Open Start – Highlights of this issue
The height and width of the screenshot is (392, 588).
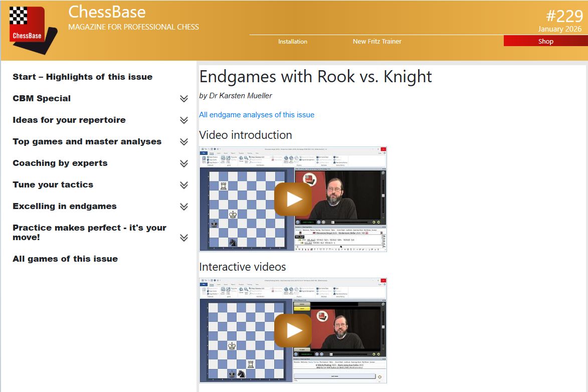[82, 77]
